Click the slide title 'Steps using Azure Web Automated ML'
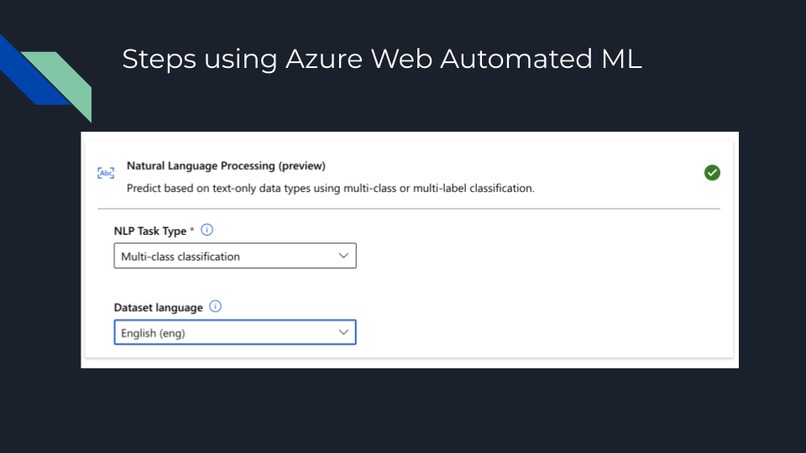Viewport: 806px width, 453px height. coord(382,59)
